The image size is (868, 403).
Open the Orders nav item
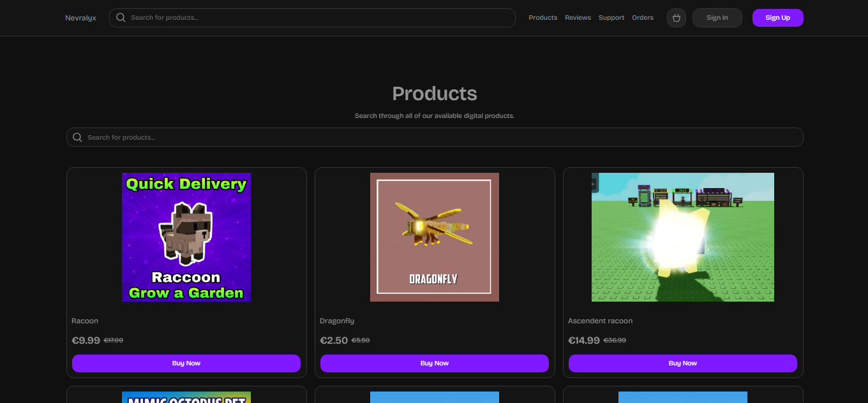tap(643, 18)
